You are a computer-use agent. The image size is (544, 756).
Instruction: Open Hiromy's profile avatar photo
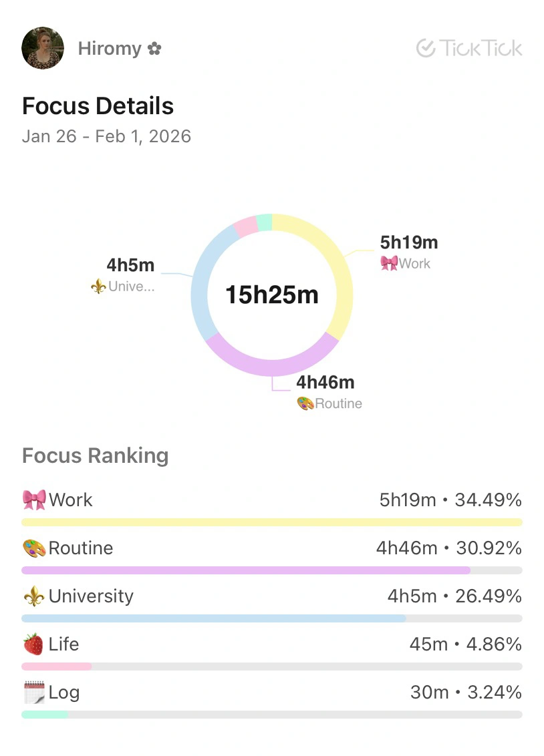click(x=43, y=48)
